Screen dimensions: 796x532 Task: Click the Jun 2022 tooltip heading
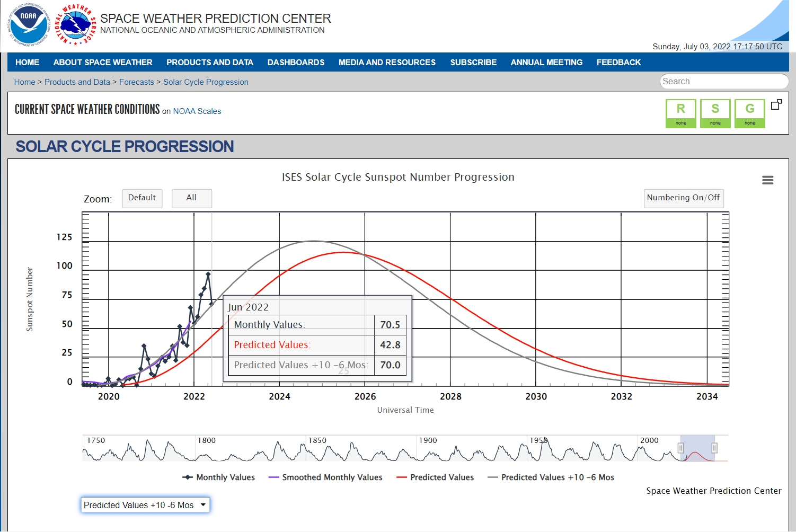coord(248,307)
